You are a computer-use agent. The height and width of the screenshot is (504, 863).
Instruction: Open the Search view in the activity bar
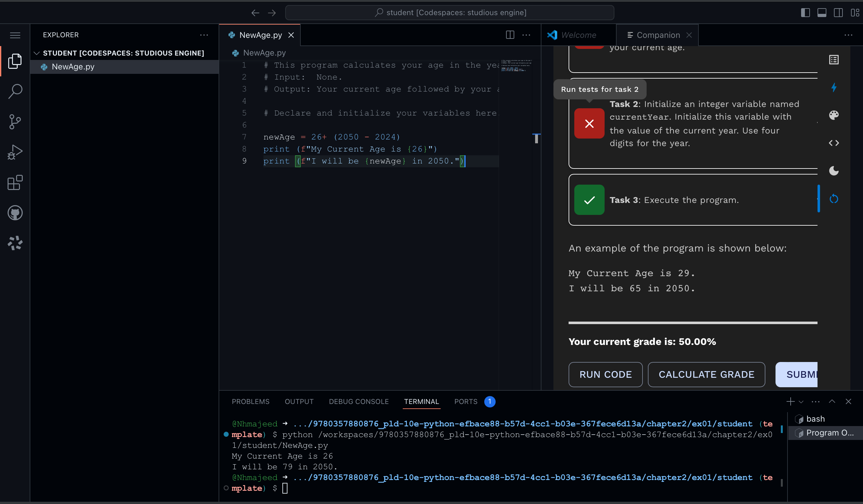(x=15, y=91)
